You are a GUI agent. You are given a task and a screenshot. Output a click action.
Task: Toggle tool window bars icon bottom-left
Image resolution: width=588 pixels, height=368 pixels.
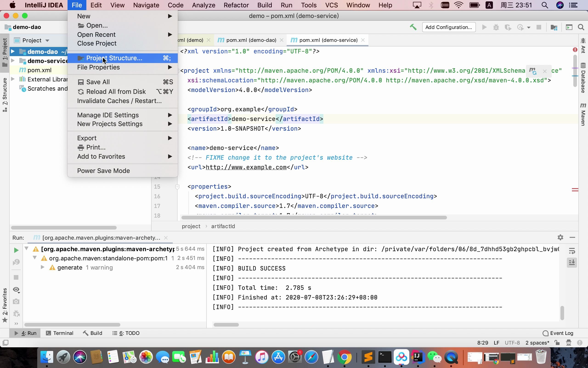(x=5, y=343)
